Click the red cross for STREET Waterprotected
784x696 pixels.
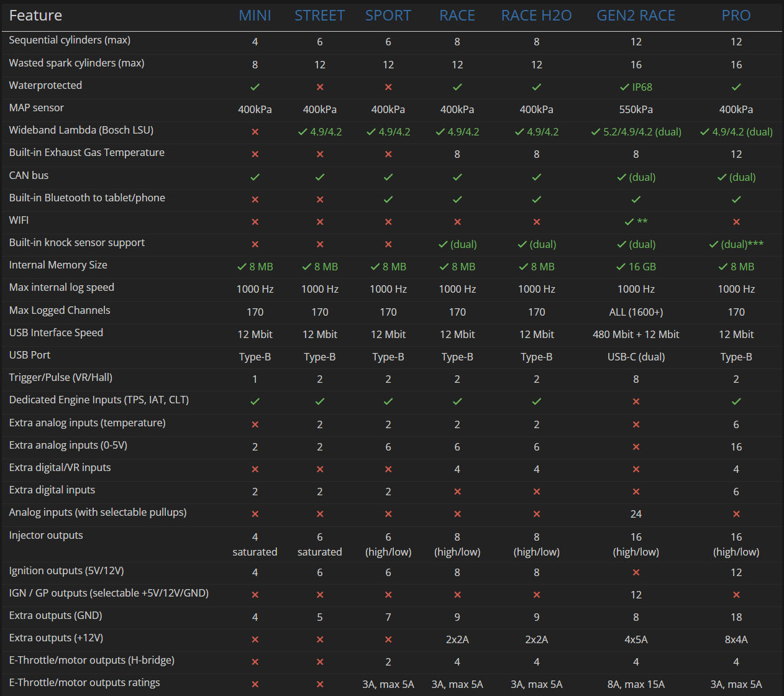point(320,87)
